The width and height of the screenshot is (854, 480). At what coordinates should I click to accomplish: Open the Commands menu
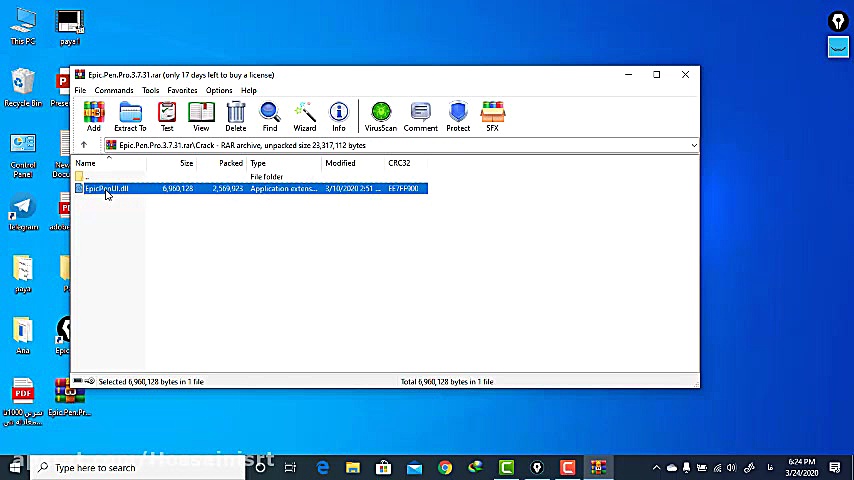point(114,90)
